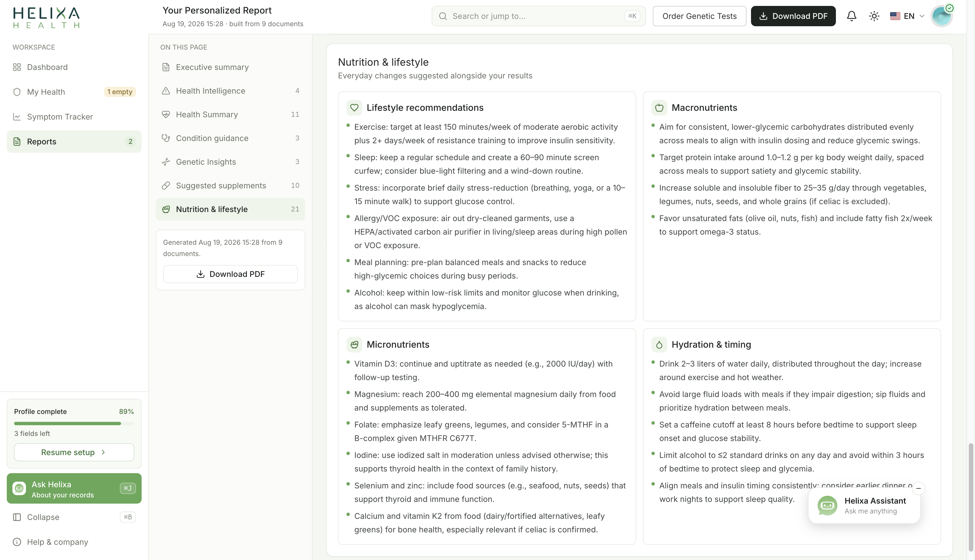Viewport: 975px width, 560px height.
Task: Click Download PDF in the sidebar card
Action: click(x=230, y=274)
